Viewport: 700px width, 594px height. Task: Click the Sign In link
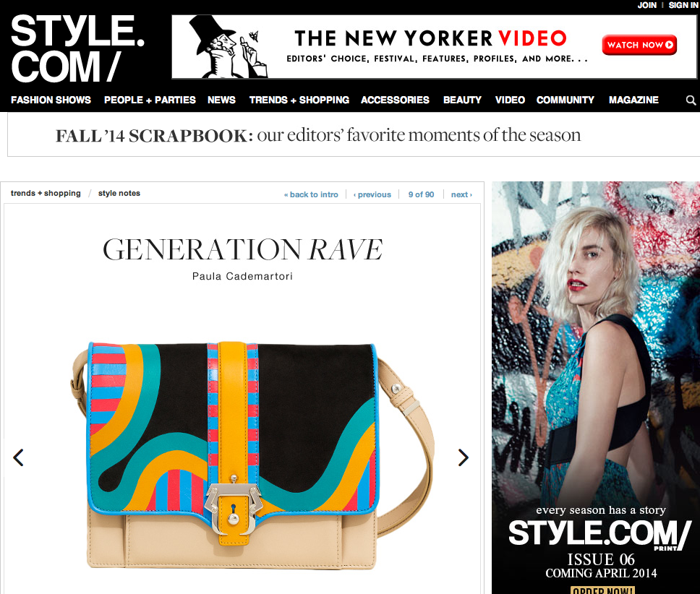[x=683, y=5]
